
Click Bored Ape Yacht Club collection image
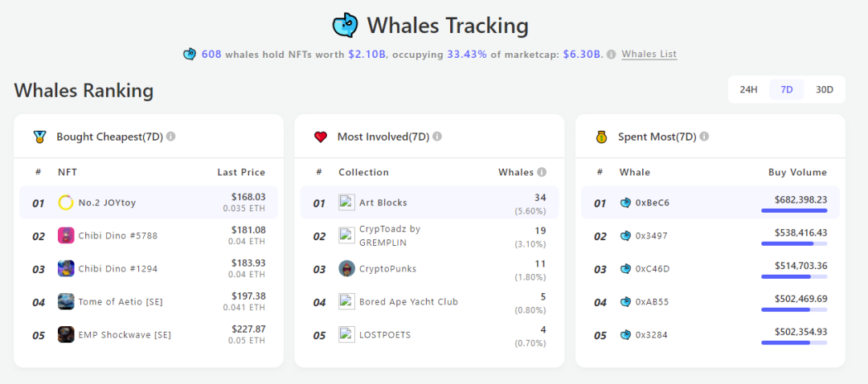(x=346, y=301)
